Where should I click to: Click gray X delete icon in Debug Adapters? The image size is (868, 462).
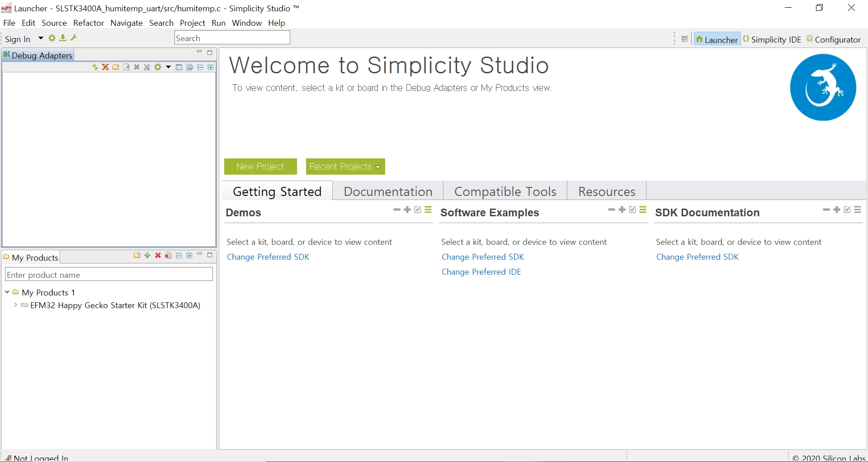(137, 67)
